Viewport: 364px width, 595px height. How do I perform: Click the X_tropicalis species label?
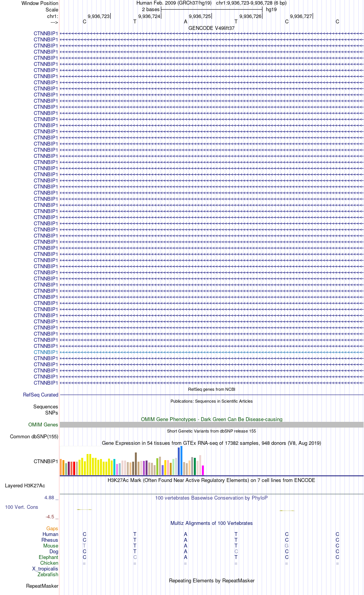click(45, 569)
